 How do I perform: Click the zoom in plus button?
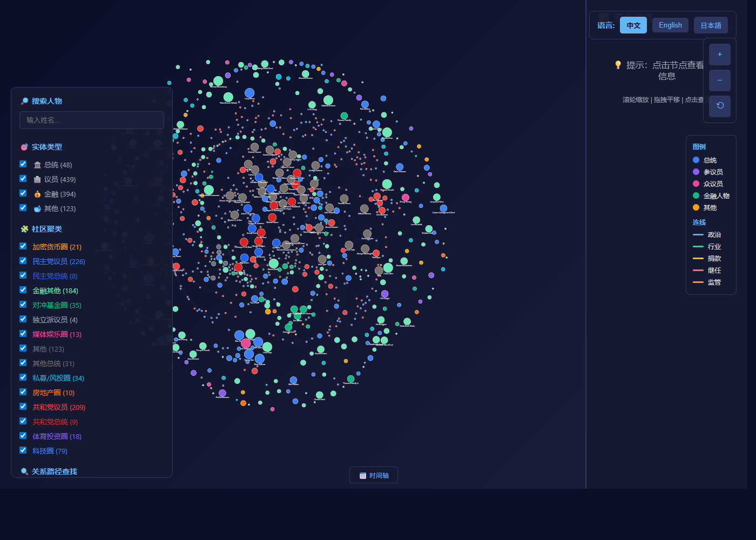pyautogui.click(x=720, y=55)
